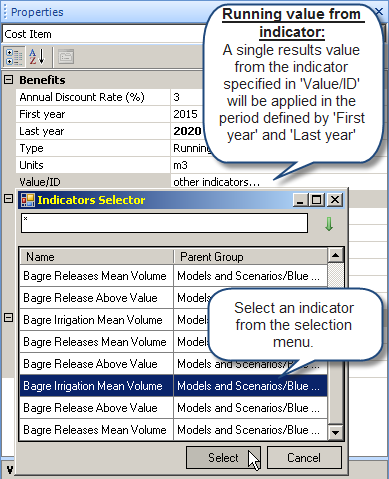Collapse the third category expander on left edge
The width and height of the screenshot is (389, 479).
tap(8, 317)
